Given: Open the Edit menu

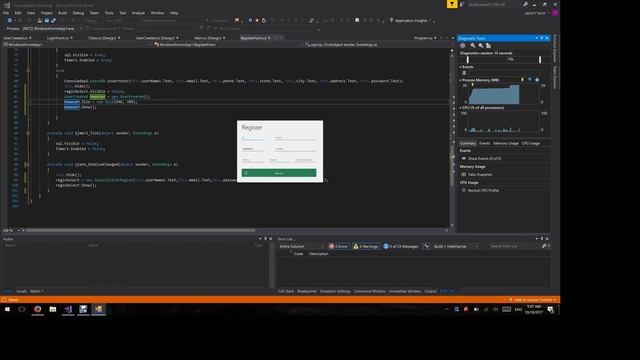Looking at the screenshot, I should click(x=18, y=13).
